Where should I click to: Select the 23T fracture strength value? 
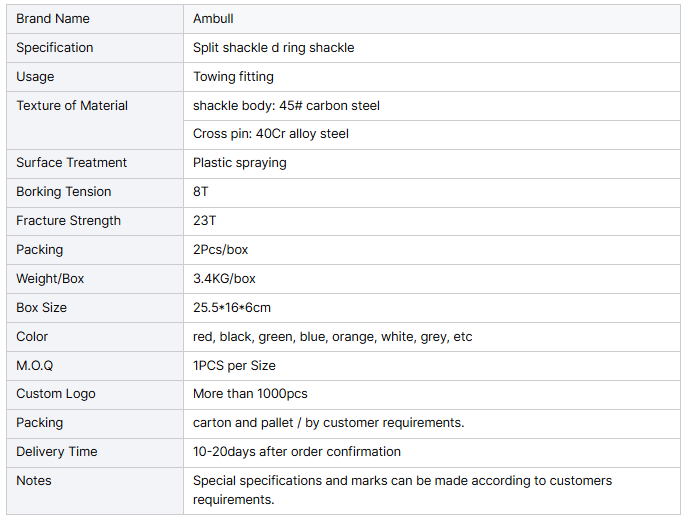click(204, 221)
